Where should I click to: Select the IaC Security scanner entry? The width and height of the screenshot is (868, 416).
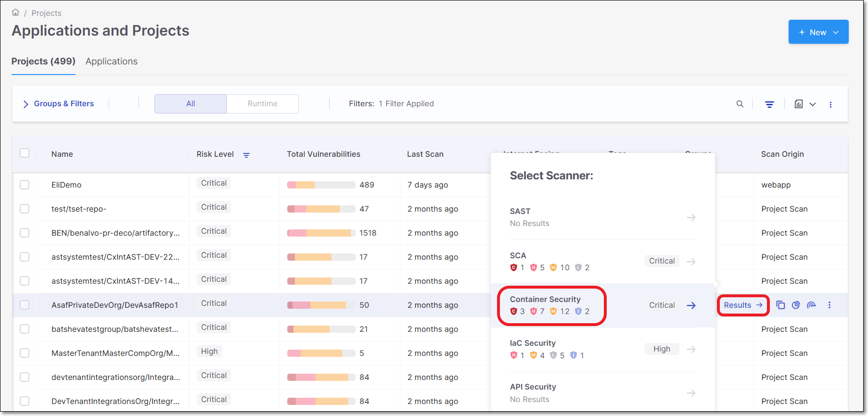(603, 349)
